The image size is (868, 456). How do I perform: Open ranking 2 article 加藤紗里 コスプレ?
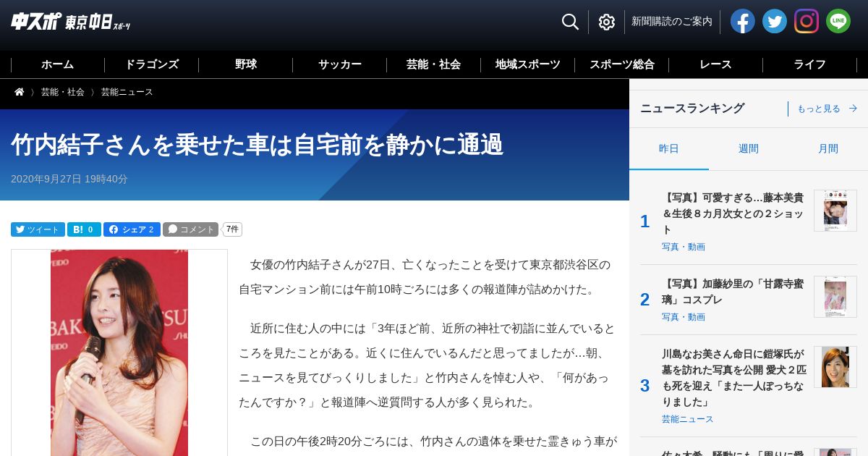coord(733,292)
